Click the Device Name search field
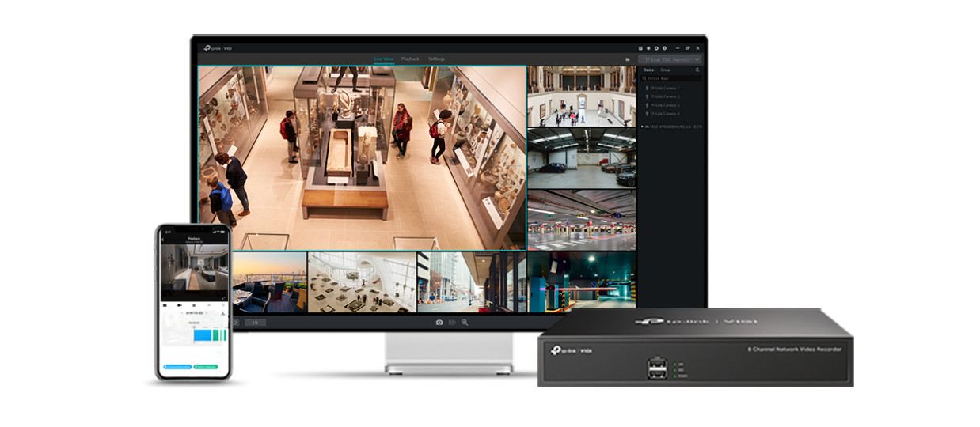Image resolution: width=980 pixels, height=427 pixels. (x=671, y=78)
